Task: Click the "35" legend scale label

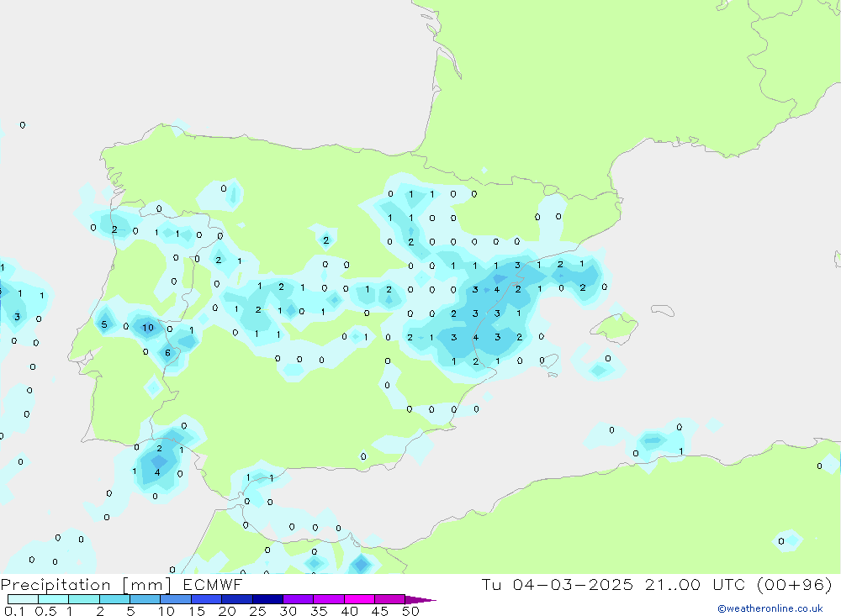Action: click(x=319, y=611)
